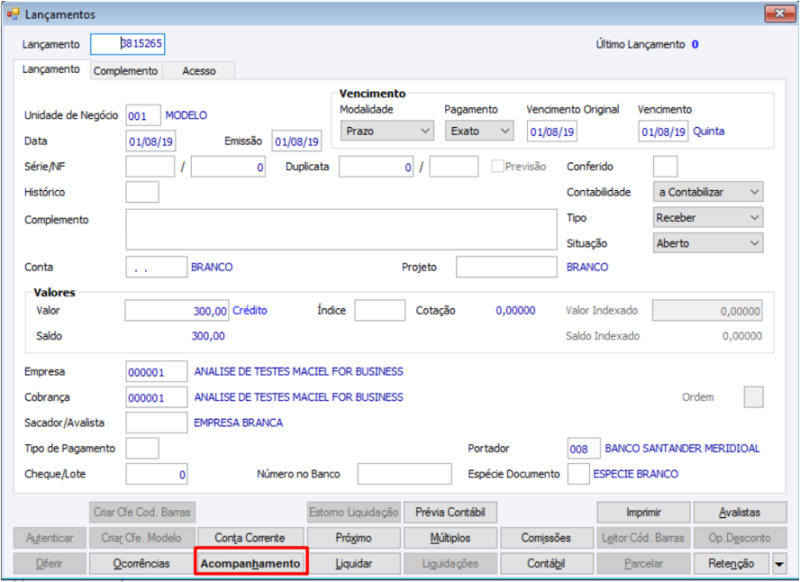Open the arrow menu beside Retenção
Viewport: 800px width, 582px height.
(x=779, y=564)
